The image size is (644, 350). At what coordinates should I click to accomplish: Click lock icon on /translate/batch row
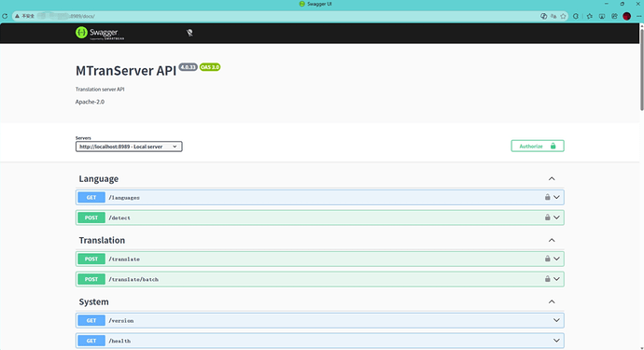pos(548,279)
